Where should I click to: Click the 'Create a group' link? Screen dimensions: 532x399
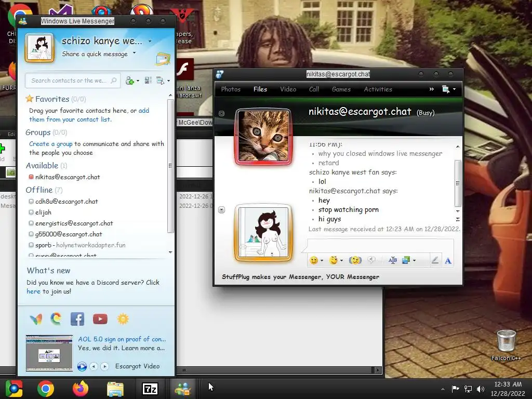coord(50,144)
